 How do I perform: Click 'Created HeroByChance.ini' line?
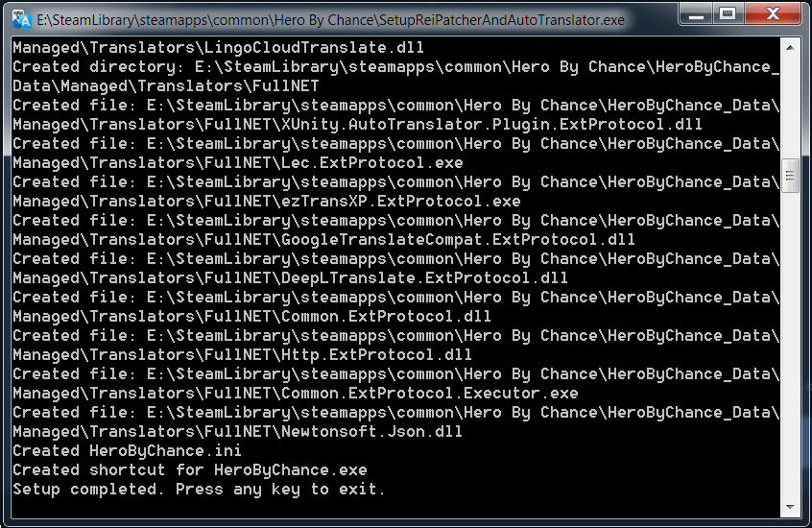coord(127,451)
